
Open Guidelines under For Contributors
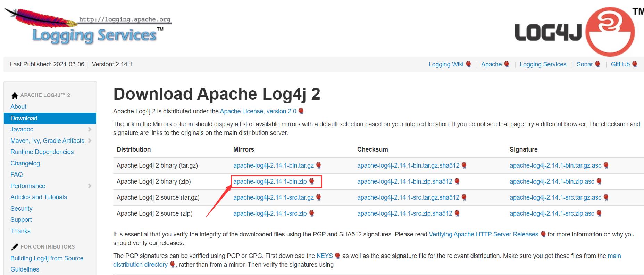coord(25,269)
